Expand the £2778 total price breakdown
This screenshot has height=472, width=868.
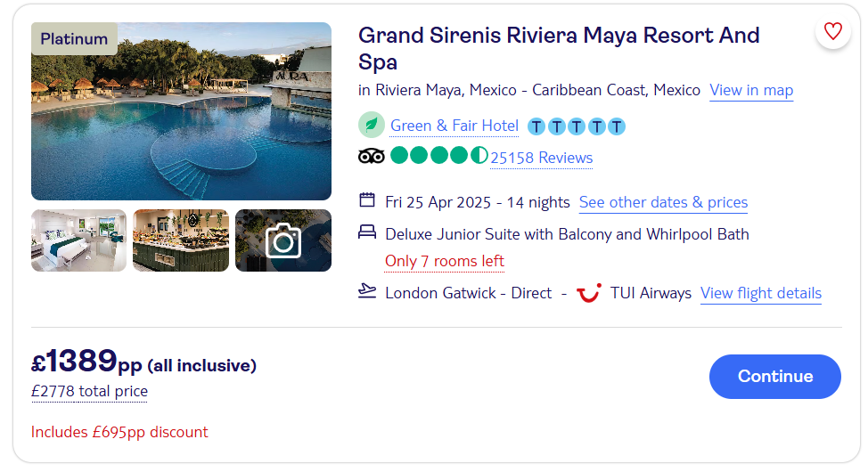(89, 392)
